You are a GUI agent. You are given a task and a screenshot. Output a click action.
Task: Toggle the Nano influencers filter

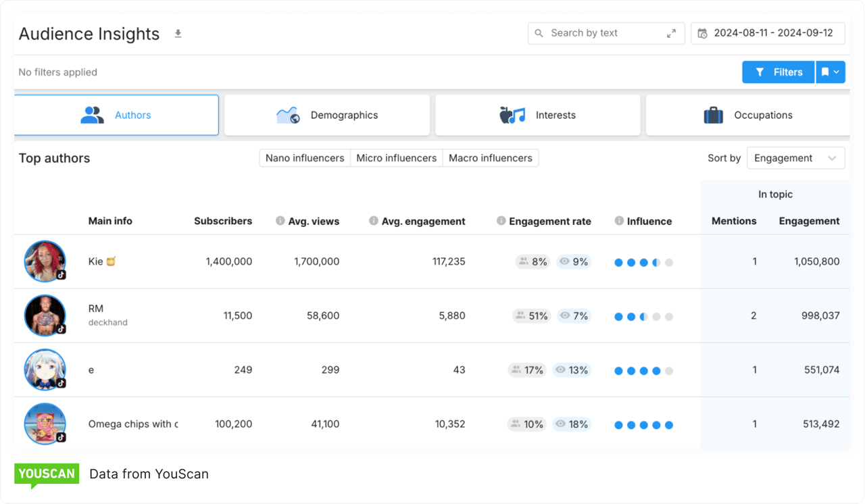[304, 157]
